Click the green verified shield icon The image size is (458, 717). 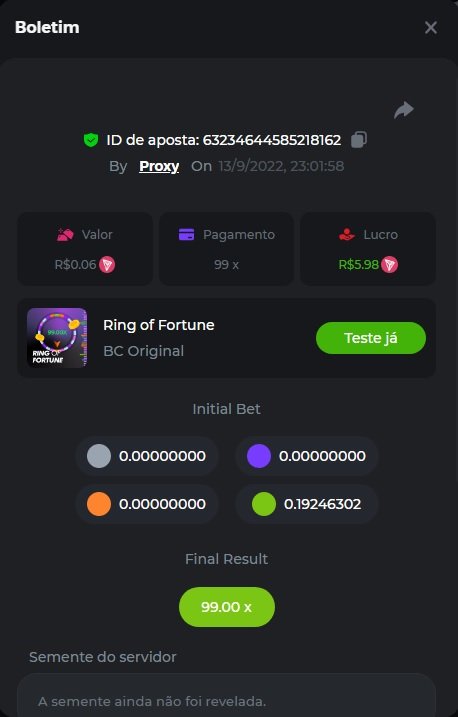(91, 140)
